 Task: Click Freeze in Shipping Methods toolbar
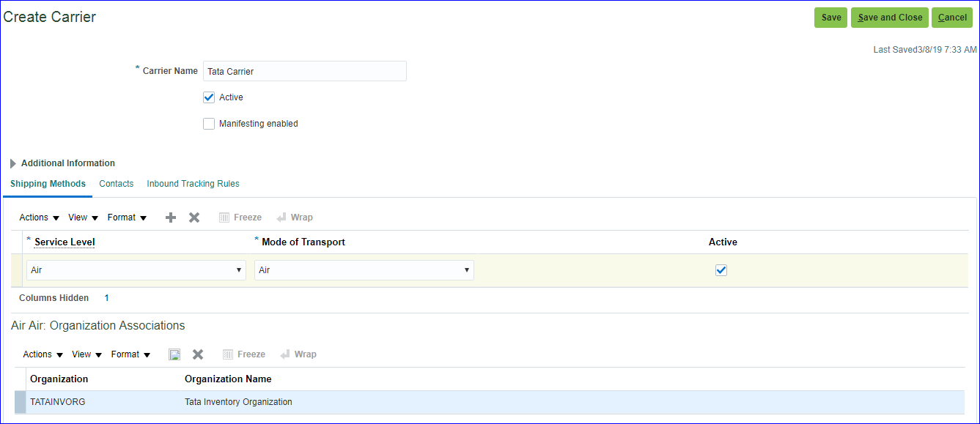240,217
